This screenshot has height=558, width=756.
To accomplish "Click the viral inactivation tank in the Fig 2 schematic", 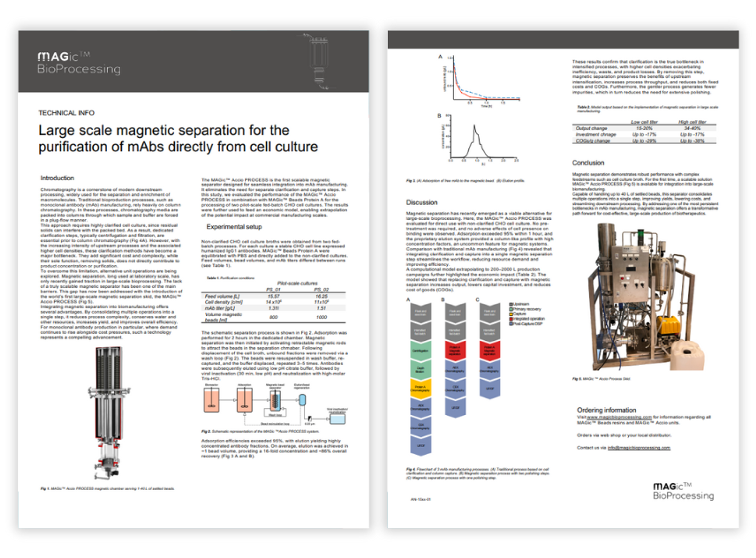I will pos(337,419).
